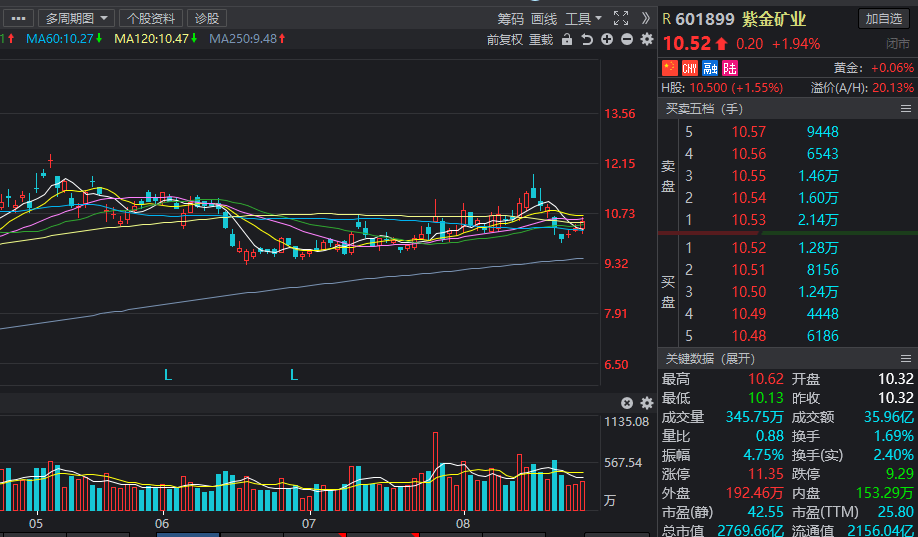918x537 pixels.
Task: Click the 陆 Stock Connect badge
Action: click(730, 68)
